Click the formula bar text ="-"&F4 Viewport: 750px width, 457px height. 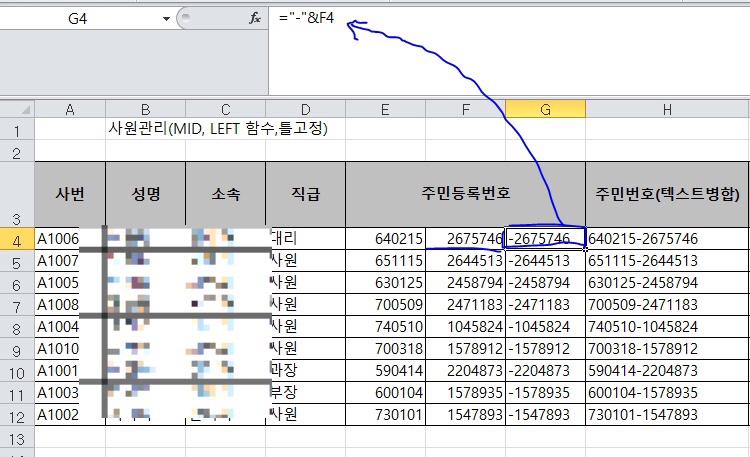pos(306,18)
